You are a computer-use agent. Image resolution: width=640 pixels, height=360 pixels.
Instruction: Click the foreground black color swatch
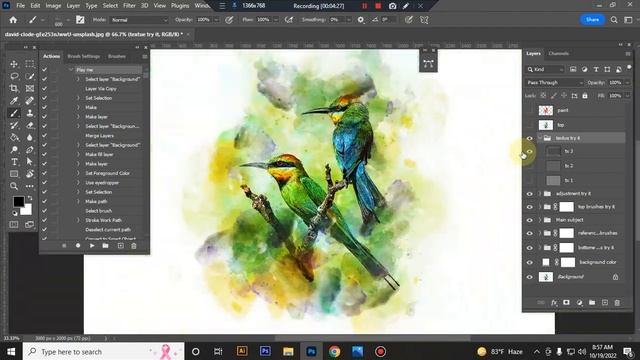(18, 201)
